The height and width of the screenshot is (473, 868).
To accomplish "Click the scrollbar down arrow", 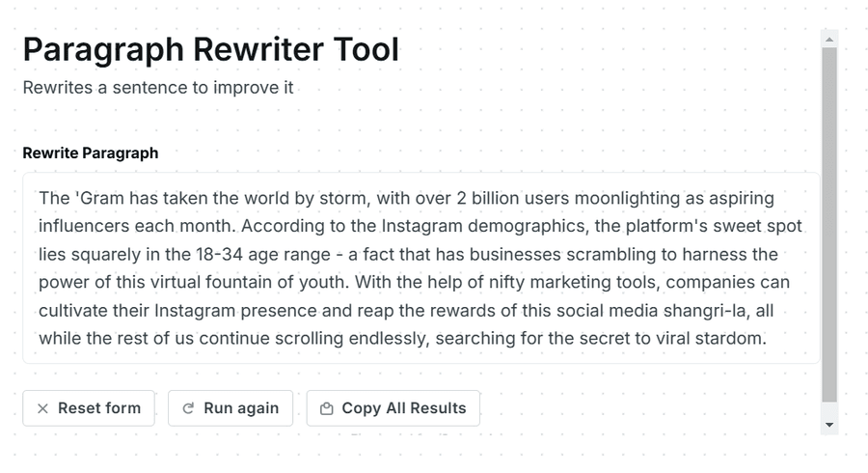I will [829, 426].
